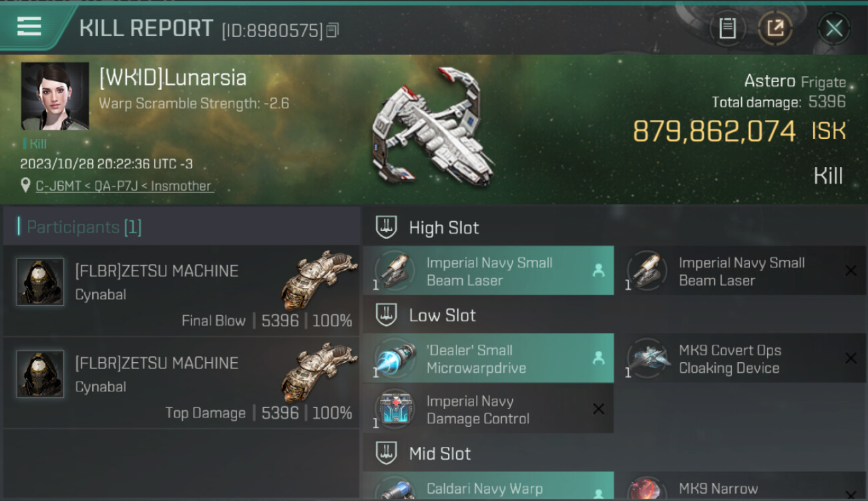Select ZETSU MACHINE Top Damage entry
Screen dimensions: 868x501
tap(182, 383)
